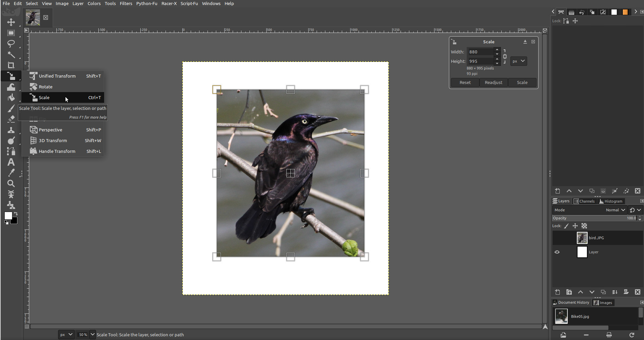
Task: Increase the Scale width with up arrow
Action: [497, 50]
